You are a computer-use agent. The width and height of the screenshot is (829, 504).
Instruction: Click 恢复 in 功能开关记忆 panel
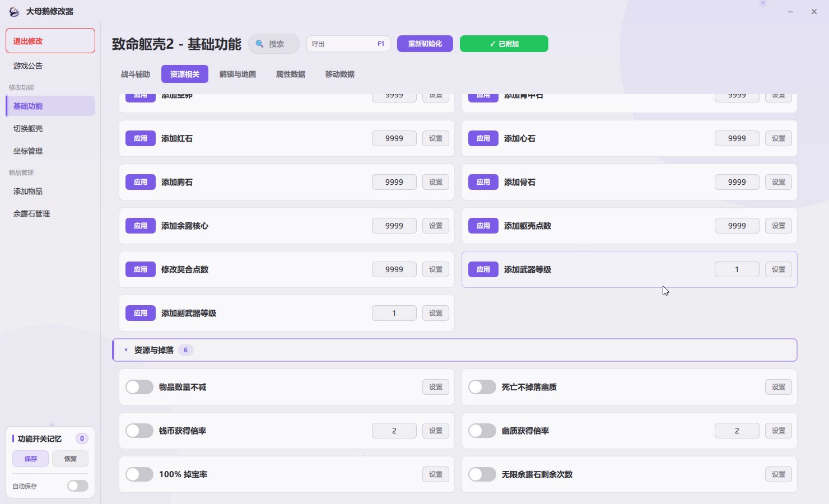(70, 459)
